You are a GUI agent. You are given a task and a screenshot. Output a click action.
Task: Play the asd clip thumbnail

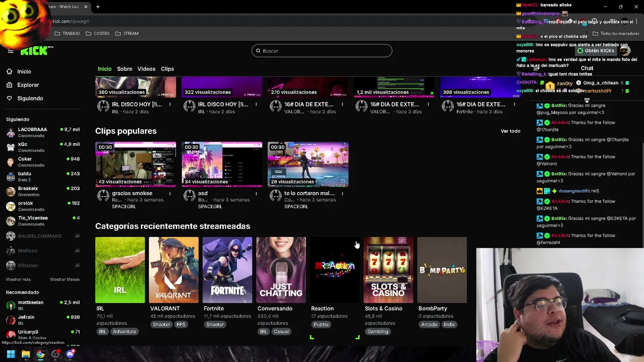point(222,164)
